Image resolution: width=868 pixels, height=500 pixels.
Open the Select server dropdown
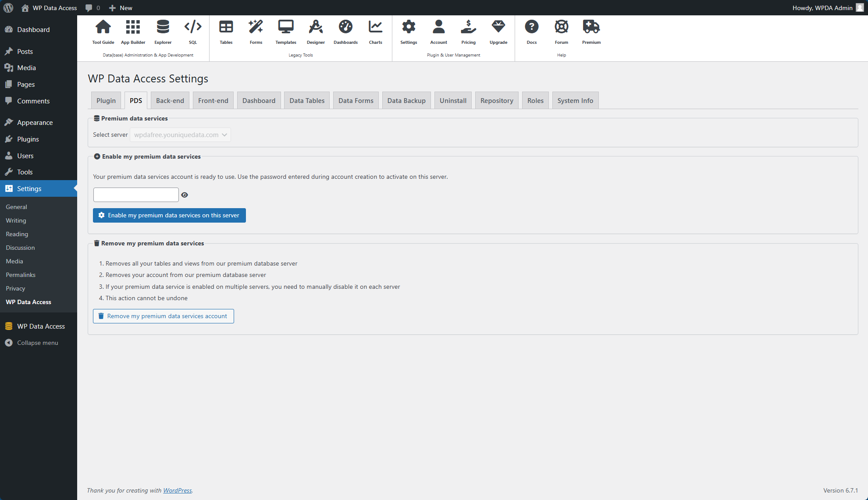click(180, 135)
